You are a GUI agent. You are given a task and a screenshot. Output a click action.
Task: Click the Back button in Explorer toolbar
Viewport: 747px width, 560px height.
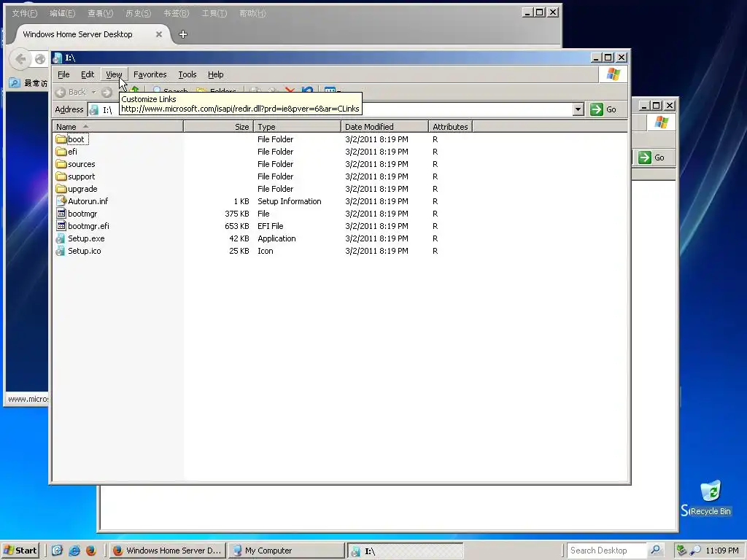point(71,92)
